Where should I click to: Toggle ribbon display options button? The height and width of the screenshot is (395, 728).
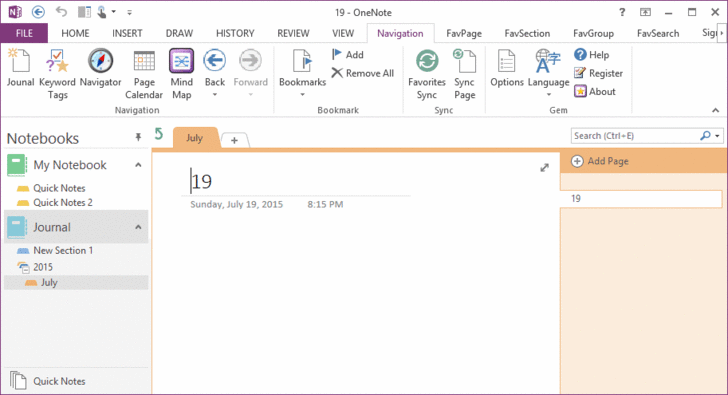click(x=645, y=13)
